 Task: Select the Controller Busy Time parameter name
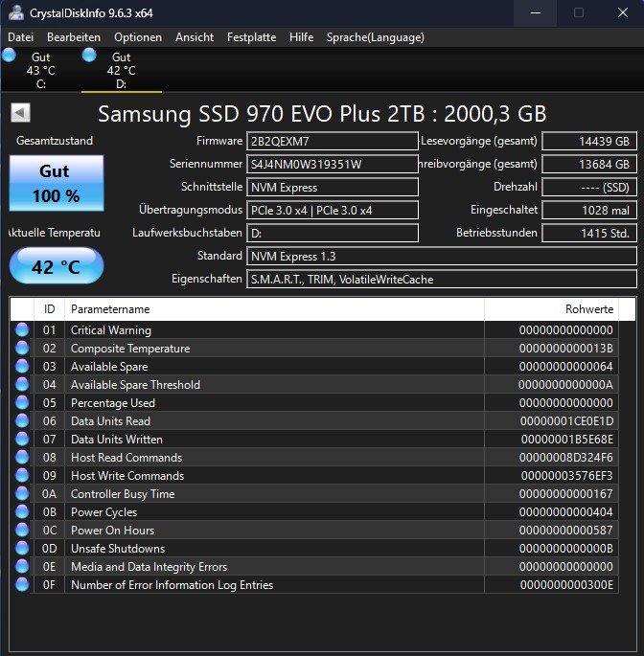coord(123,494)
